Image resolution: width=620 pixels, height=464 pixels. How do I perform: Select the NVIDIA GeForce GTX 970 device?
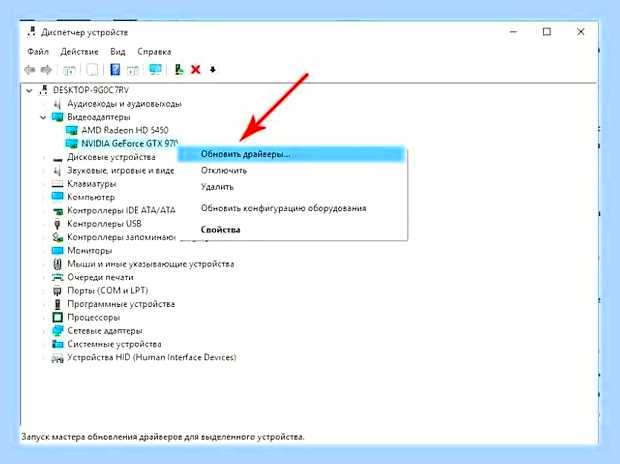[129, 143]
